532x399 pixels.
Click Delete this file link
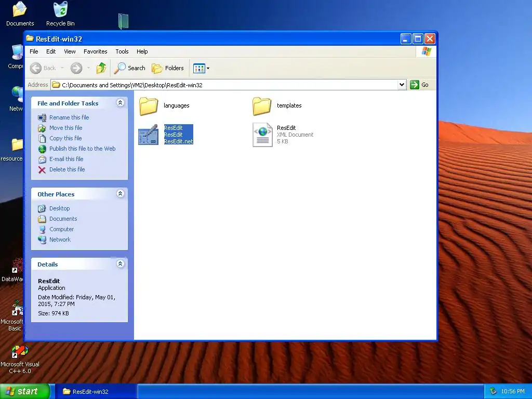click(67, 169)
